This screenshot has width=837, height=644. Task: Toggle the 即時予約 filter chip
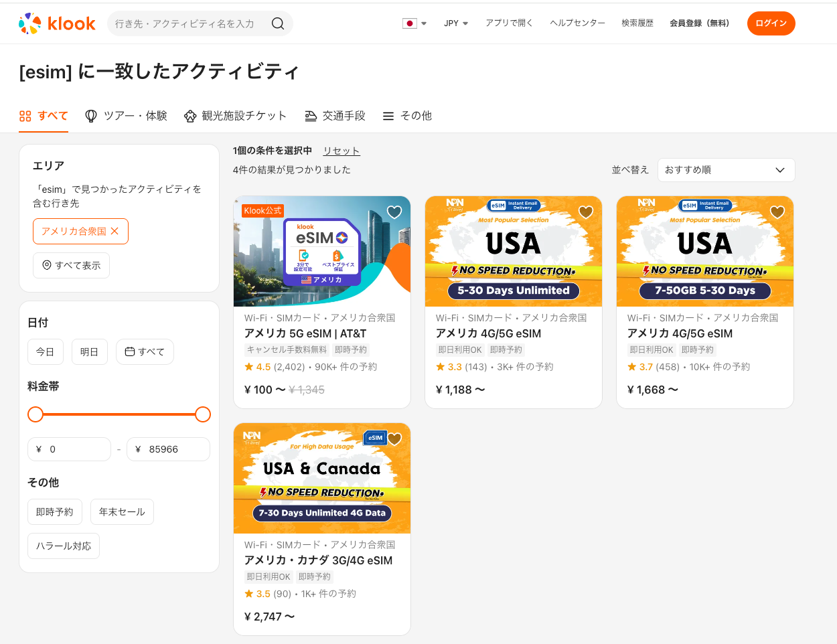[55, 512]
